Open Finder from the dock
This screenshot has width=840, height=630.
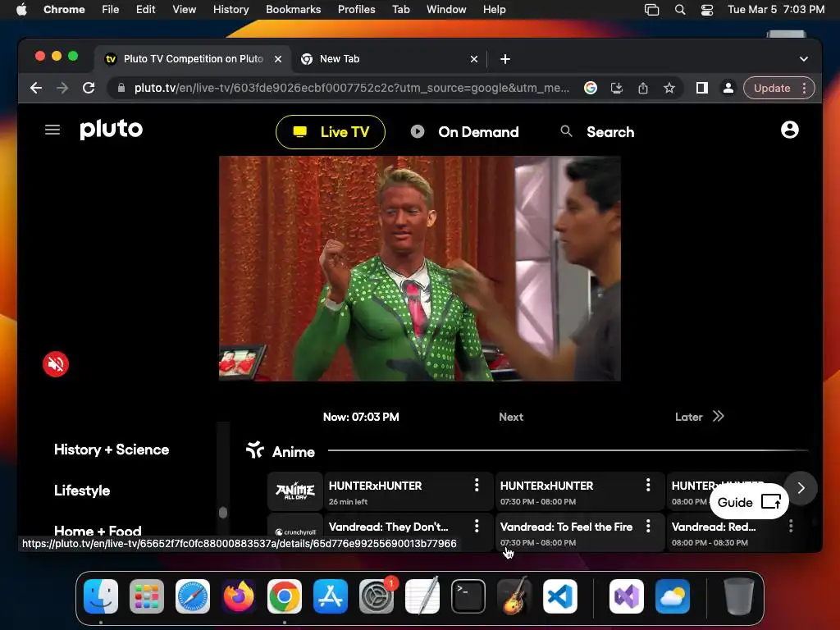[101, 596]
